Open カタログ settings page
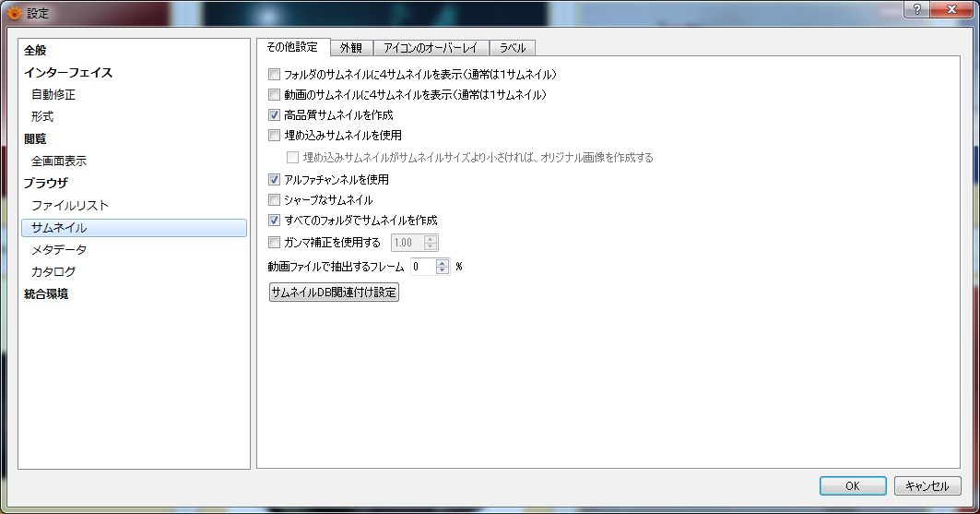Viewport: 980px width, 514px height. (x=53, y=271)
